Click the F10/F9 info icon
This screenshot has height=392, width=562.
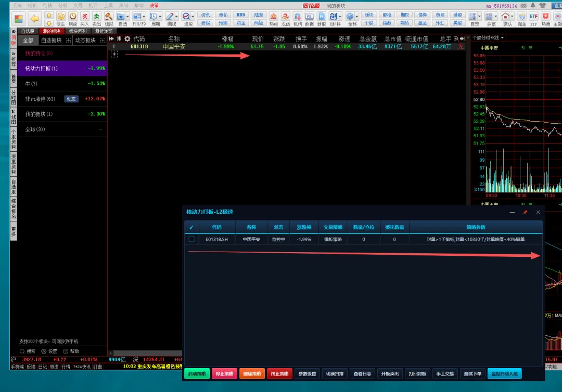click(137, 17)
